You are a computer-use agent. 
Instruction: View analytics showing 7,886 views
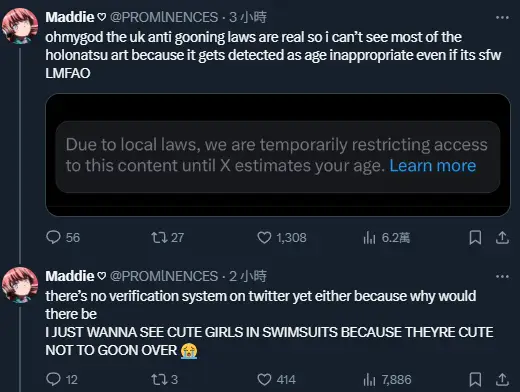pos(387,379)
